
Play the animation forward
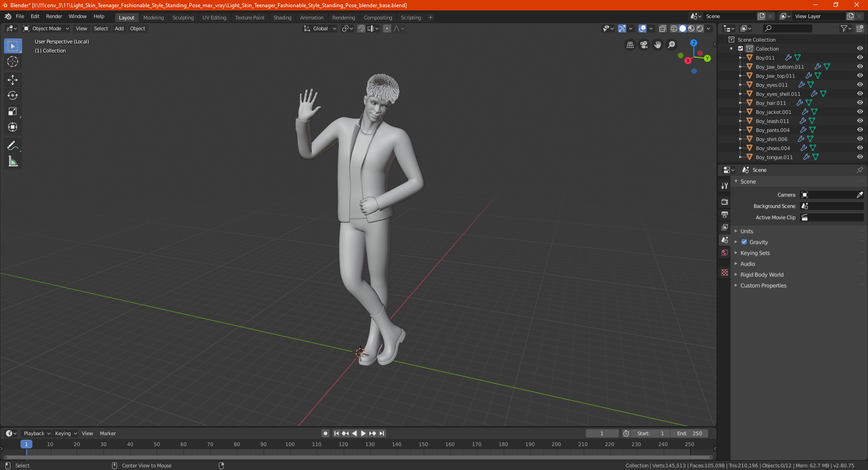[363, 433]
